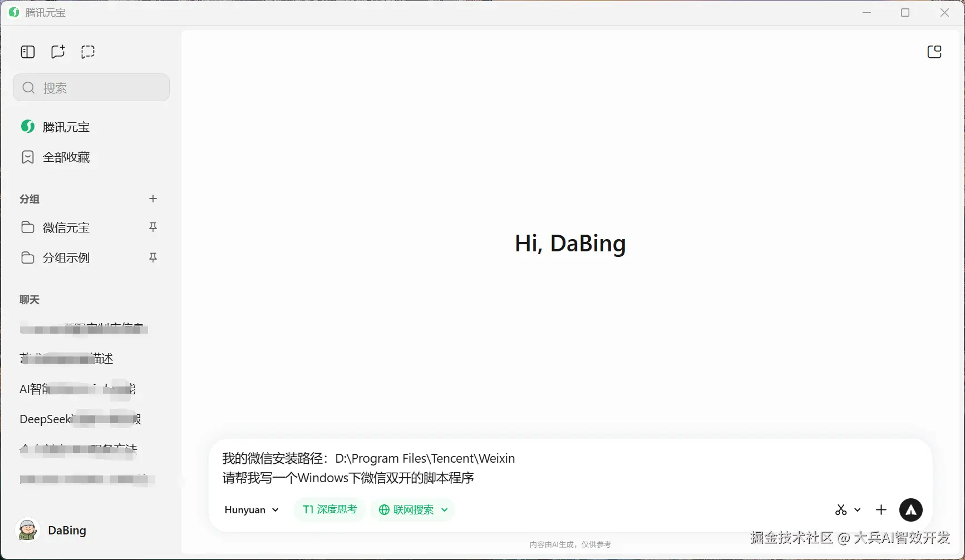Click the 搜索 search field
Viewport: 965px width, 560px height.
point(91,88)
